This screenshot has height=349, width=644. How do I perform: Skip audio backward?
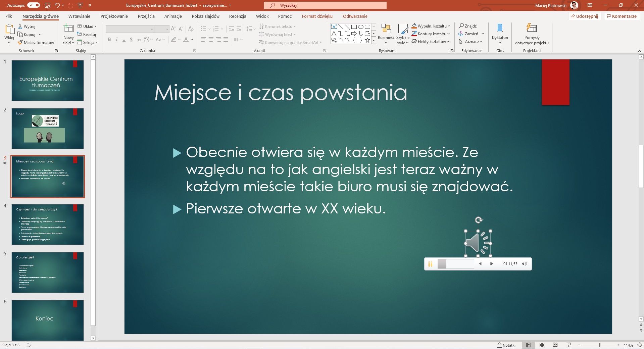(481, 264)
